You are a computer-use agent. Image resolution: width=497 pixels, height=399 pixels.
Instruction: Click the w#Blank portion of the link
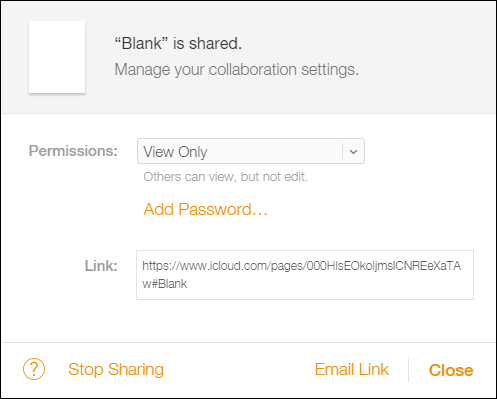point(165,284)
